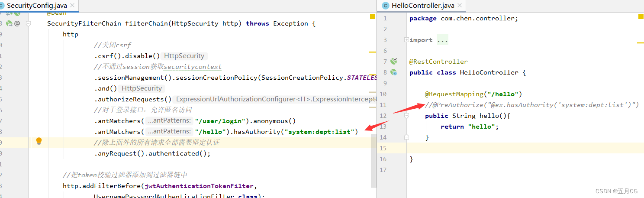
Task: Click the ExpressionUrlAuthorizationConfigurer inlay hint
Action: (275, 99)
